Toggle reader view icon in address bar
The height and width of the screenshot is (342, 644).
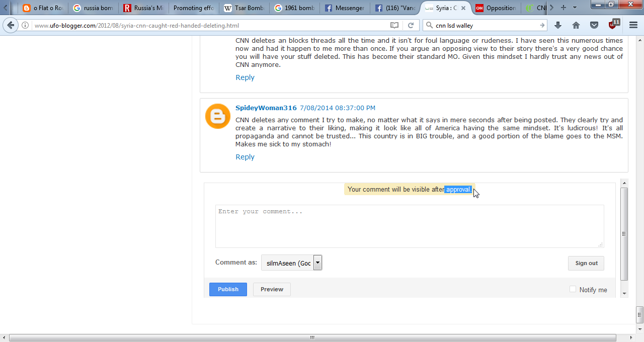tap(394, 25)
